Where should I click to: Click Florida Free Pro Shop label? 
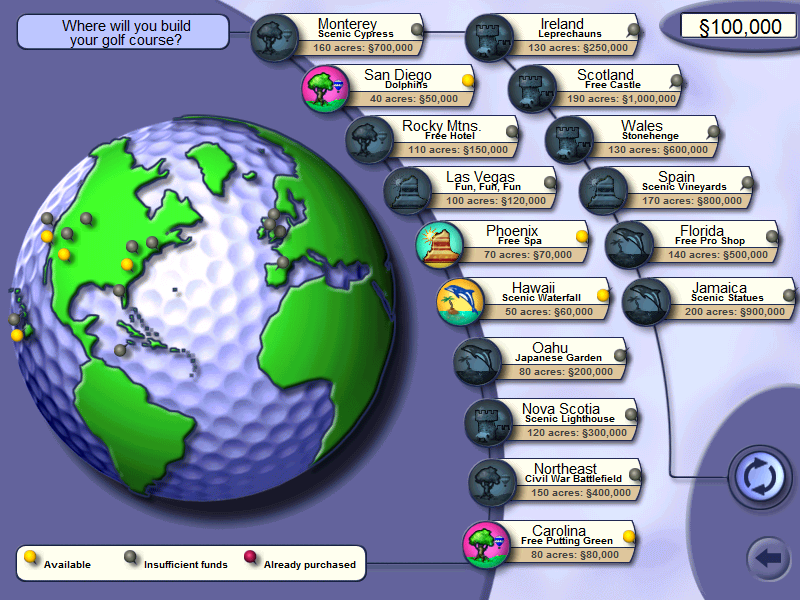point(710,241)
